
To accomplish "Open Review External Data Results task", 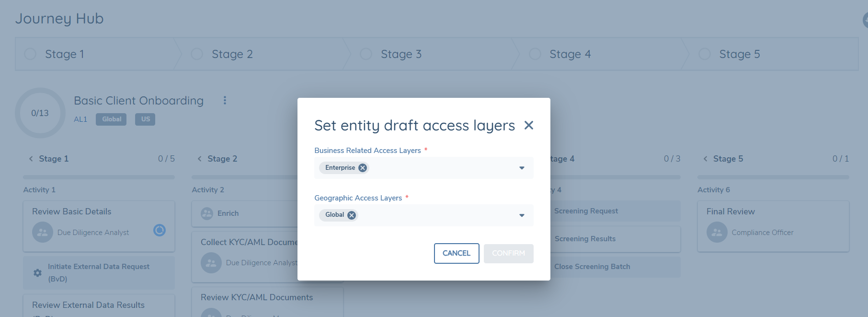I will coord(99,305).
